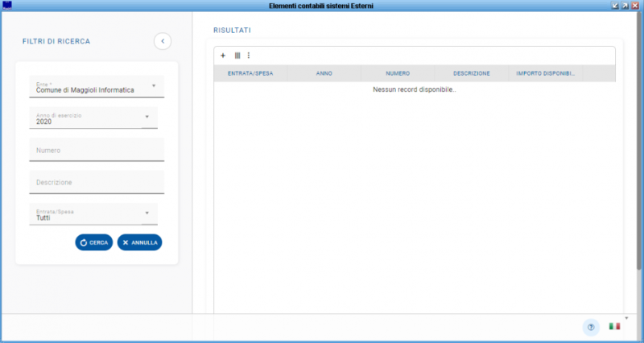Open help via the question mark icon
Screen dimensions: 644x343
pyautogui.click(x=591, y=328)
